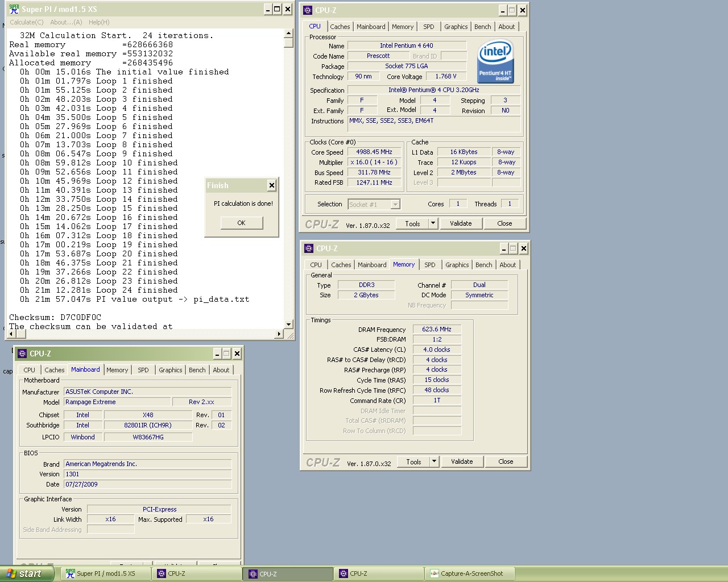728x582 pixels.
Task: Open the Calculate(C) menu in Super PI
Action: (x=26, y=22)
